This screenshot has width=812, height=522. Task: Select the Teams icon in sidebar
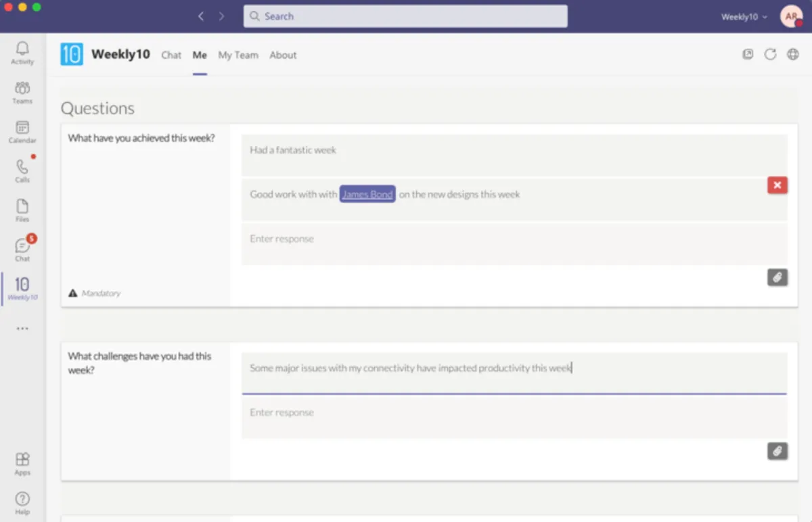22,92
